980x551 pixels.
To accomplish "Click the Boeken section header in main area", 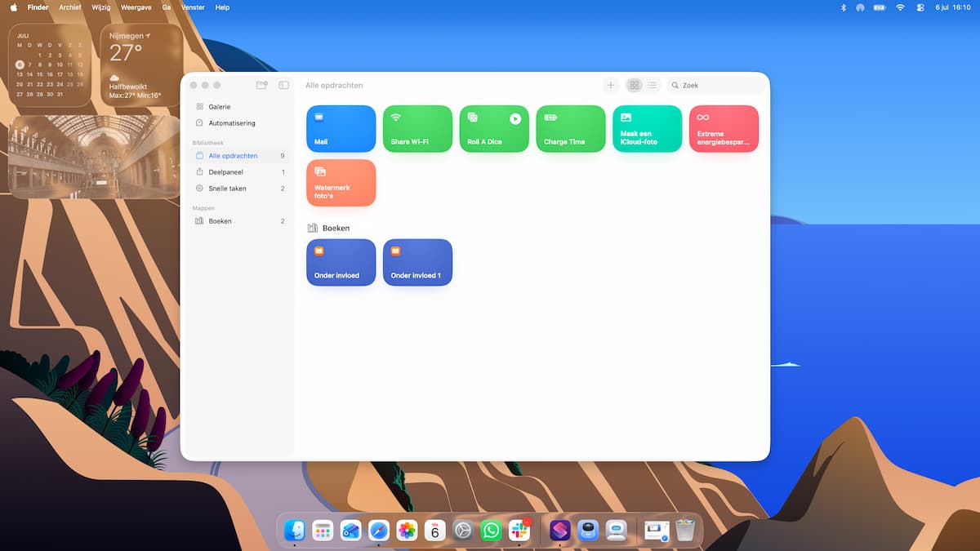I will click(x=328, y=229).
